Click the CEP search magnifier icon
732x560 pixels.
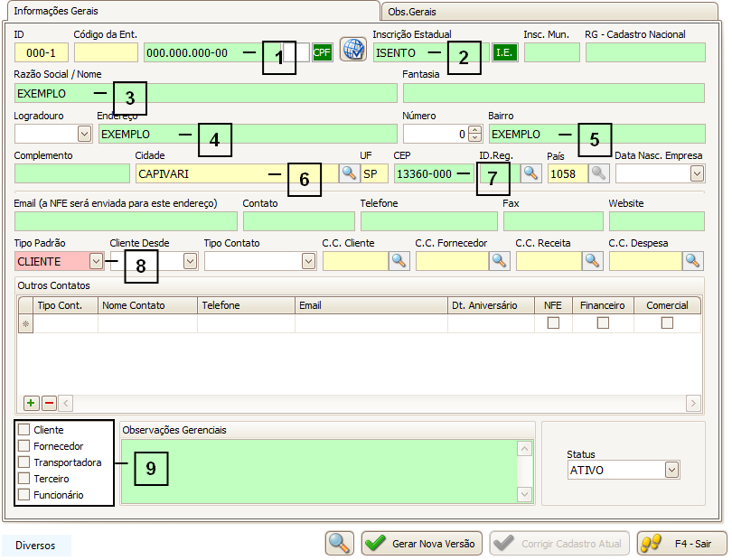click(531, 173)
